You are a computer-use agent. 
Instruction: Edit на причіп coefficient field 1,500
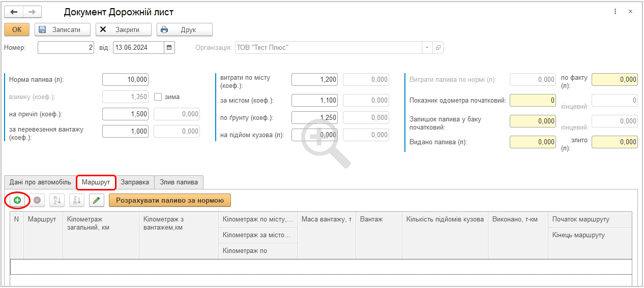126,114
